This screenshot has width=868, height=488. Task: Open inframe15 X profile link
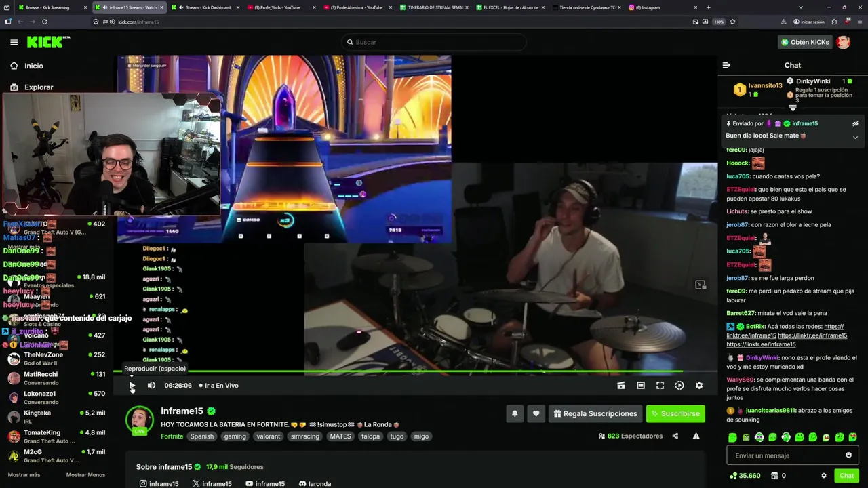coord(212,484)
